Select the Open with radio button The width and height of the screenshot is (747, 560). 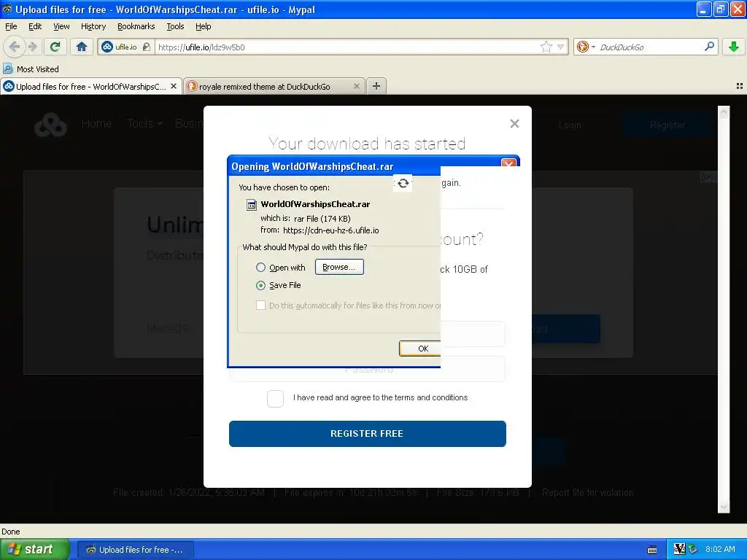point(260,267)
